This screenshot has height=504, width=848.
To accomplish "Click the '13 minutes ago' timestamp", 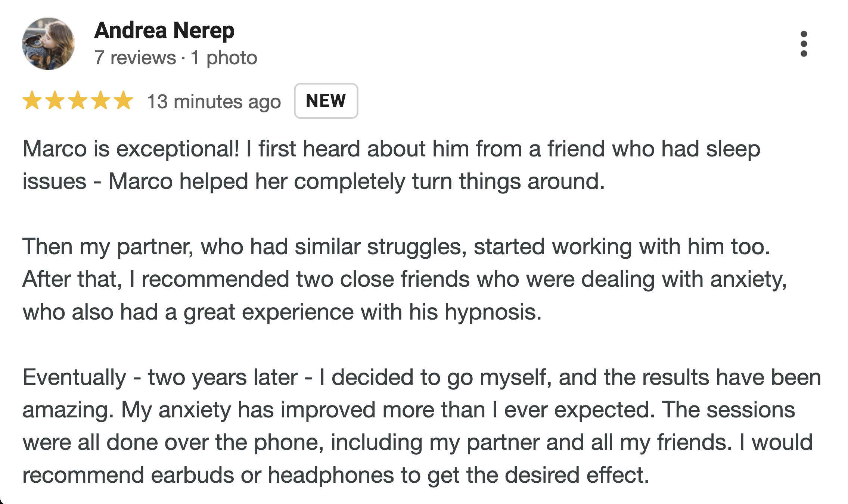I will point(214,102).
